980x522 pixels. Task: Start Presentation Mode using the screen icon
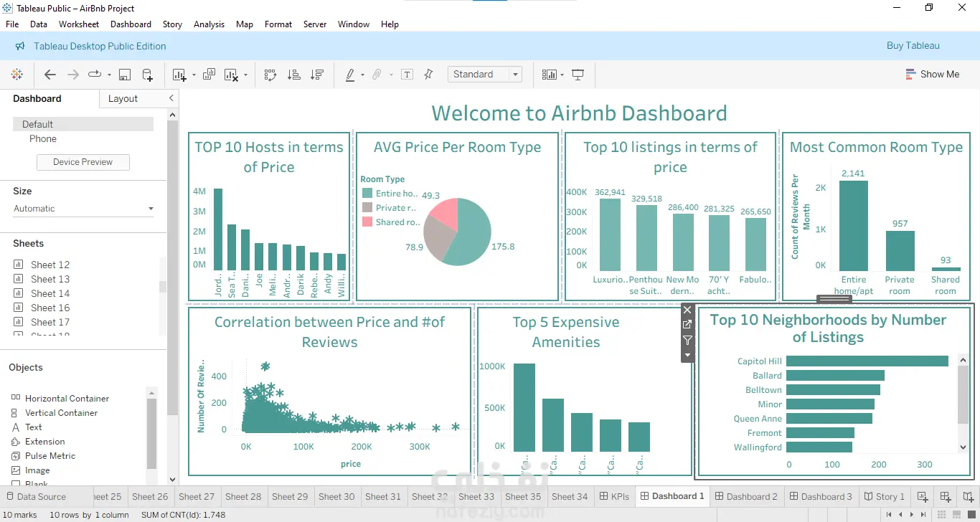(x=578, y=75)
